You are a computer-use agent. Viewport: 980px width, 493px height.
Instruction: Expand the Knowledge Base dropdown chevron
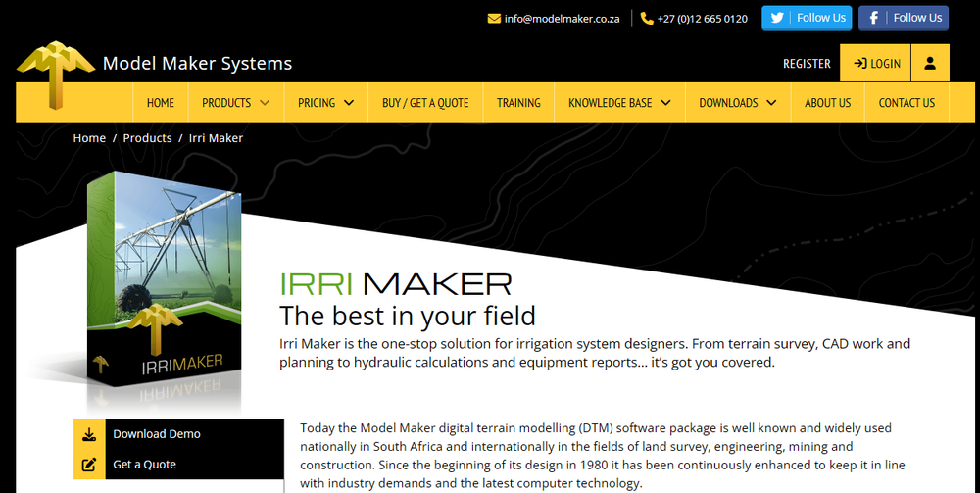tap(665, 103)
